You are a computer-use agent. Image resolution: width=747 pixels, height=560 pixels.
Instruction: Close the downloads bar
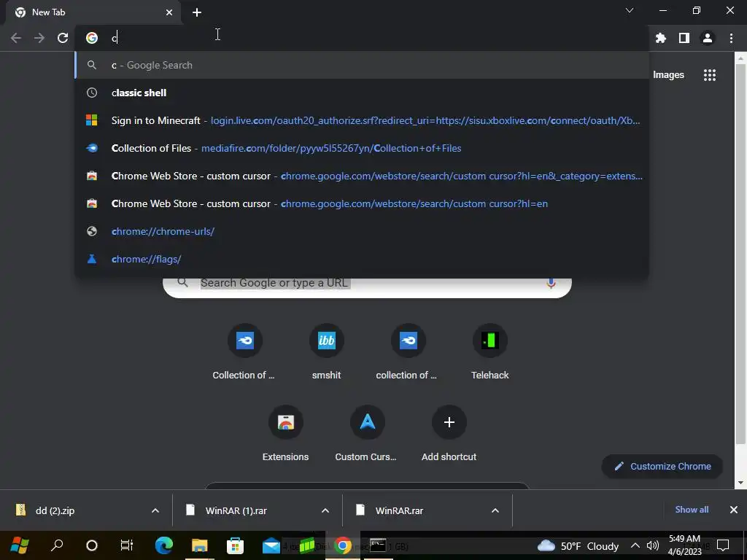pyautogui.click(x=734, y=510)
